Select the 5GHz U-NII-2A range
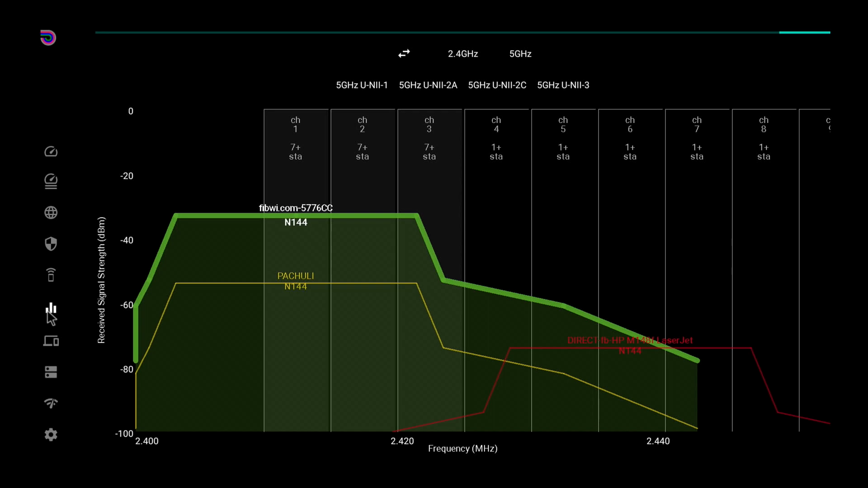 tap(428, 85)
